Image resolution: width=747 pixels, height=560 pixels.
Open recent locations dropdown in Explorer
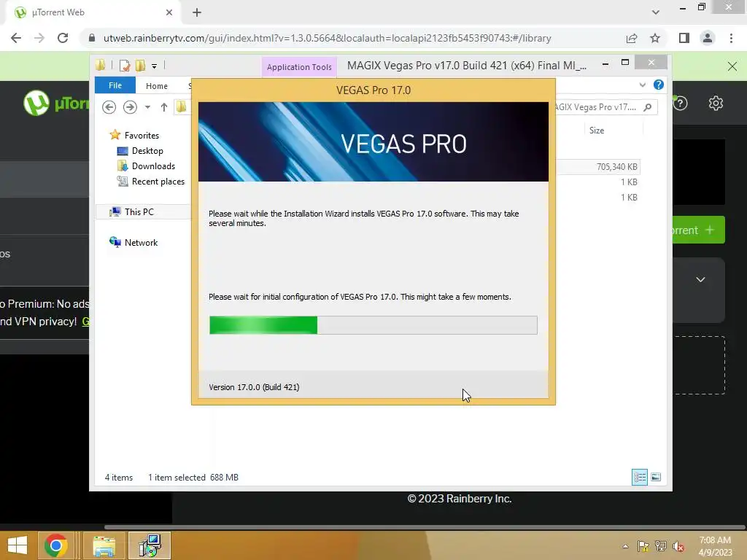[147, 107]
